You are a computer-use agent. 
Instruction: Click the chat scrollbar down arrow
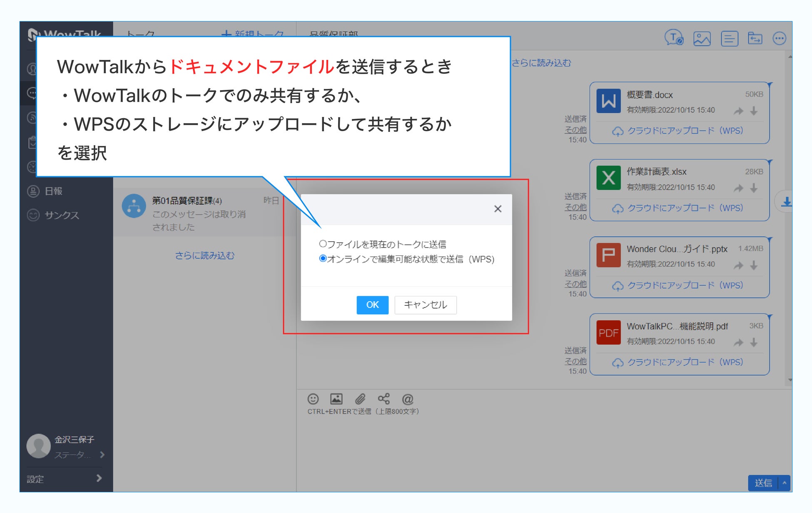(x=790, y=380)
